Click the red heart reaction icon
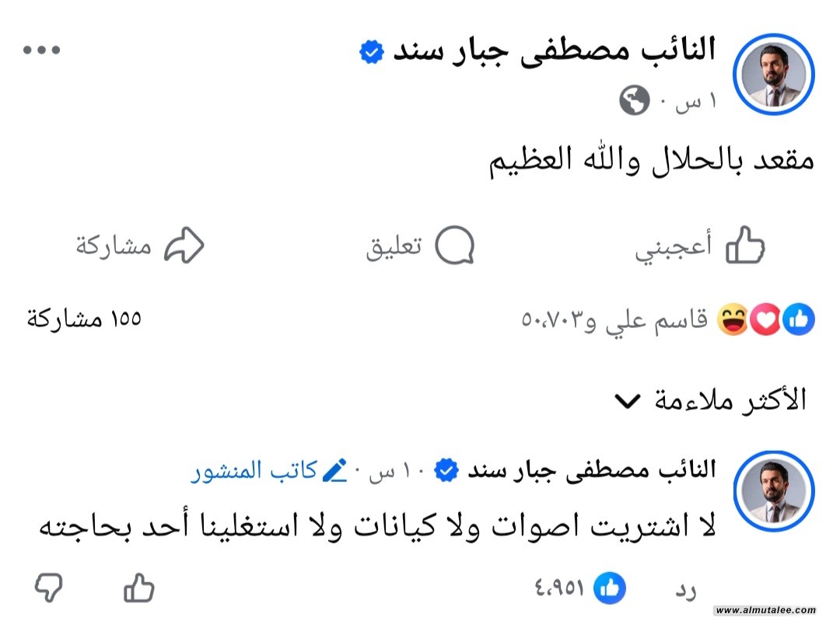The height and width of the screenshot is (628, 840). (x=765, y=319)
